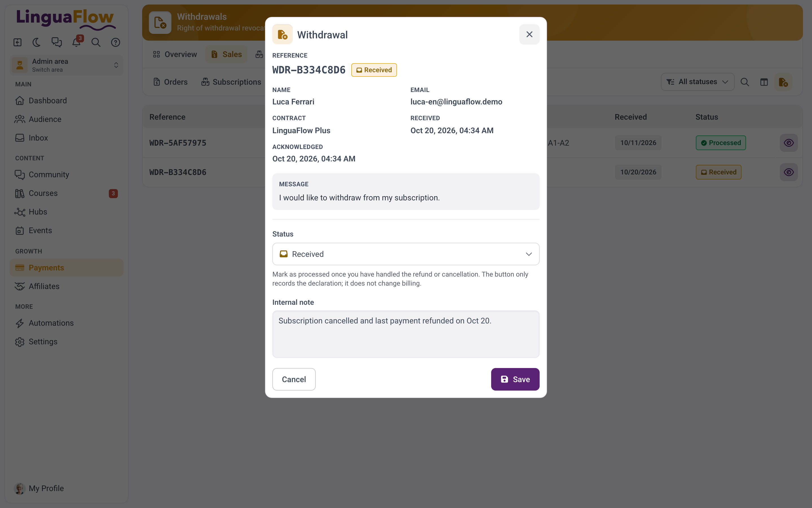View WDR-5AF57975 row eye icon

[x=789, y=143]
